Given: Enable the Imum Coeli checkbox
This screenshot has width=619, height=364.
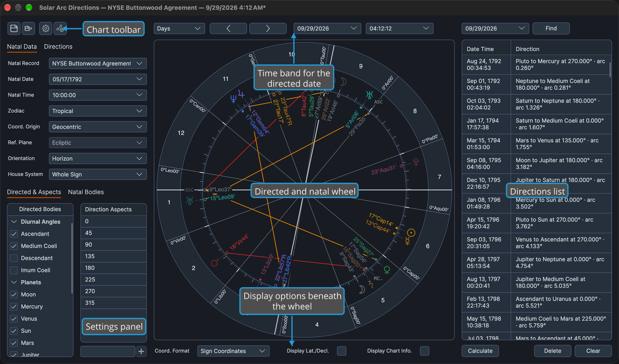Looking at the screenshot, I should click(14, 270).
